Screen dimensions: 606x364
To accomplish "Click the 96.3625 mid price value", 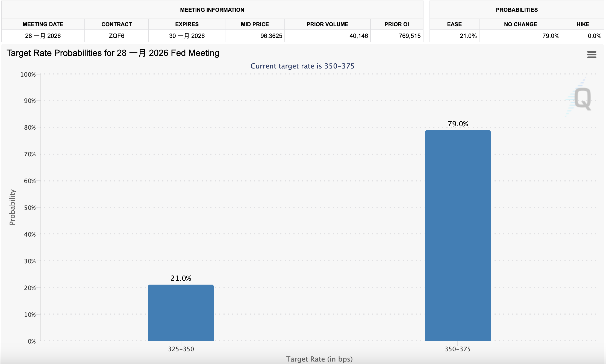I will (x=271, y=36).
